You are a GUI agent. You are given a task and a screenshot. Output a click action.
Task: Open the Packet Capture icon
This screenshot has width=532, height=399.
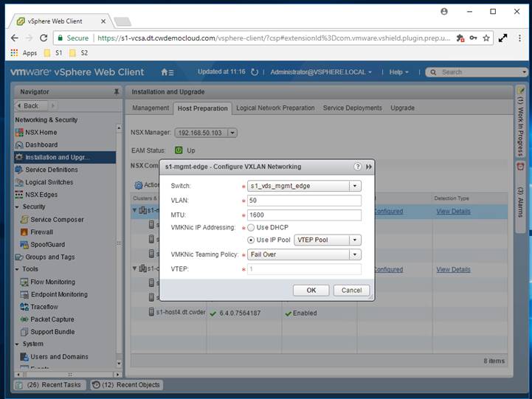24,319
